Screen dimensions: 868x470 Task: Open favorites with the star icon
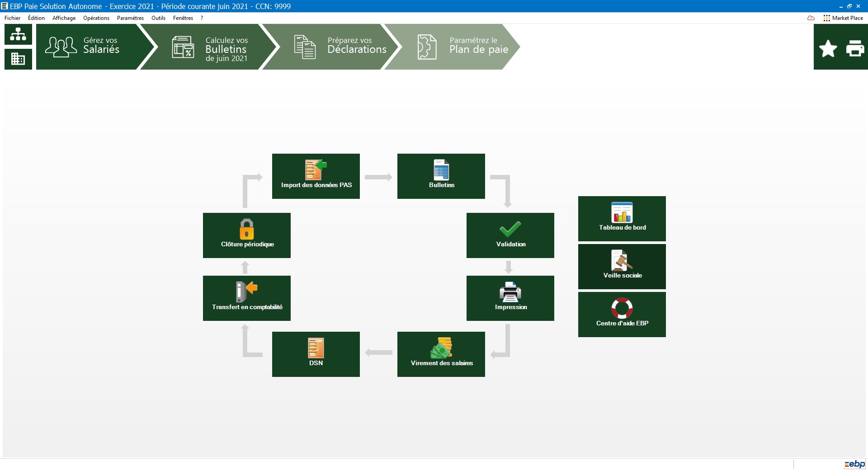pos(828,48)
